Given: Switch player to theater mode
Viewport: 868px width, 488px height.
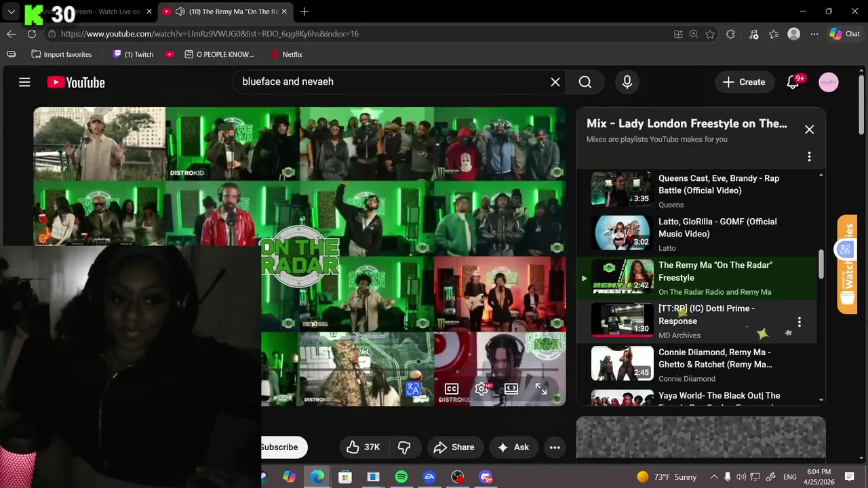Looking at the screenshot, I should (x=511, y=388).
